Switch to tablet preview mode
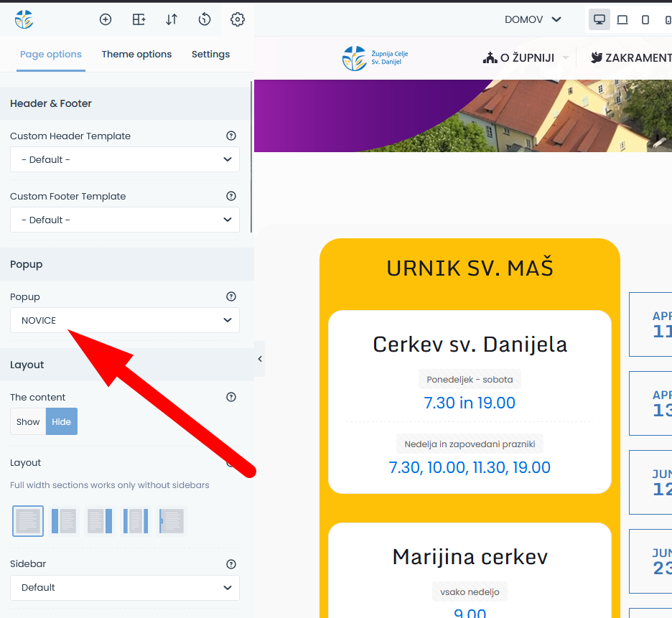Screen dimensions: 672x618 pos(645,19)
